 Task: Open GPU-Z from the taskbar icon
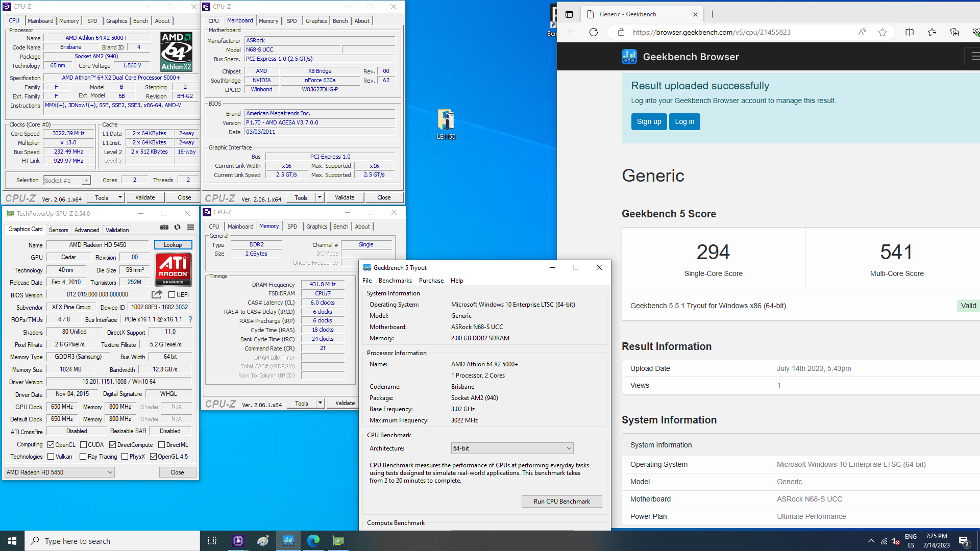click(x=338, y=541)
